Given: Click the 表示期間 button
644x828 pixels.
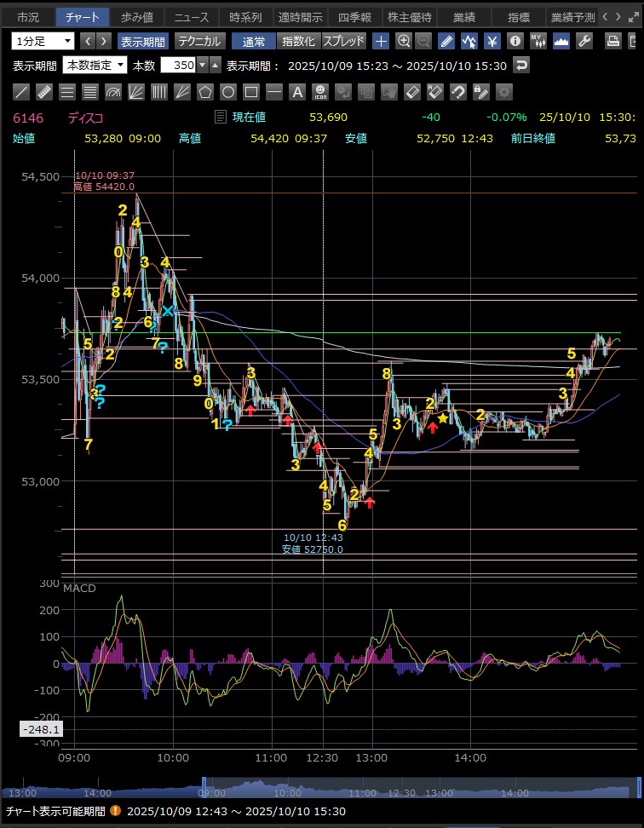Looking at the screenshot, I should click(x=143, y=41).
